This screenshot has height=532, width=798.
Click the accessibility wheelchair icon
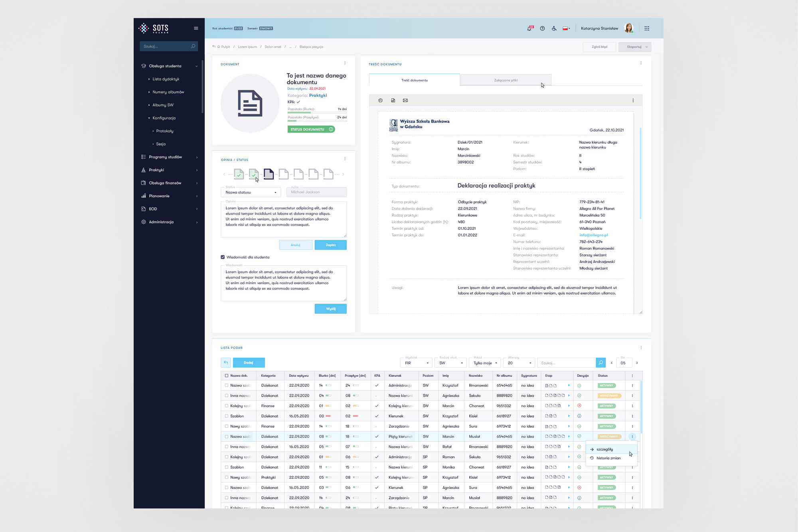pos(554,28)
